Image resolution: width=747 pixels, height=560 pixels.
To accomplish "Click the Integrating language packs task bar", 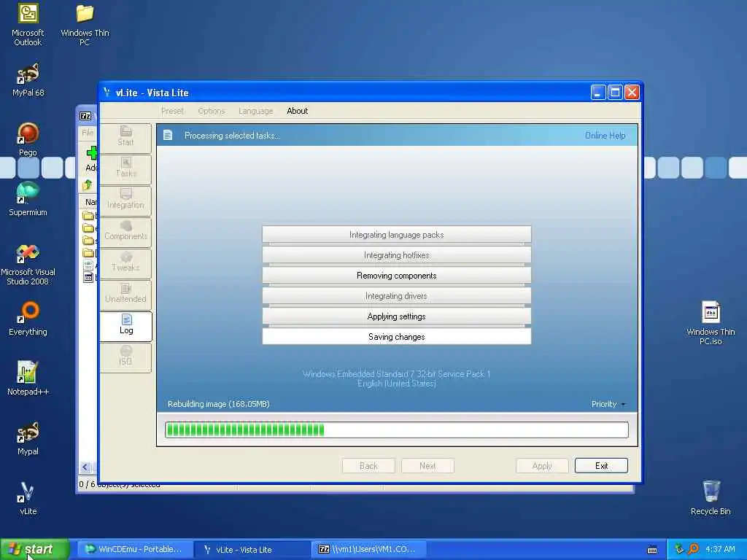I will tap(396, 234).
